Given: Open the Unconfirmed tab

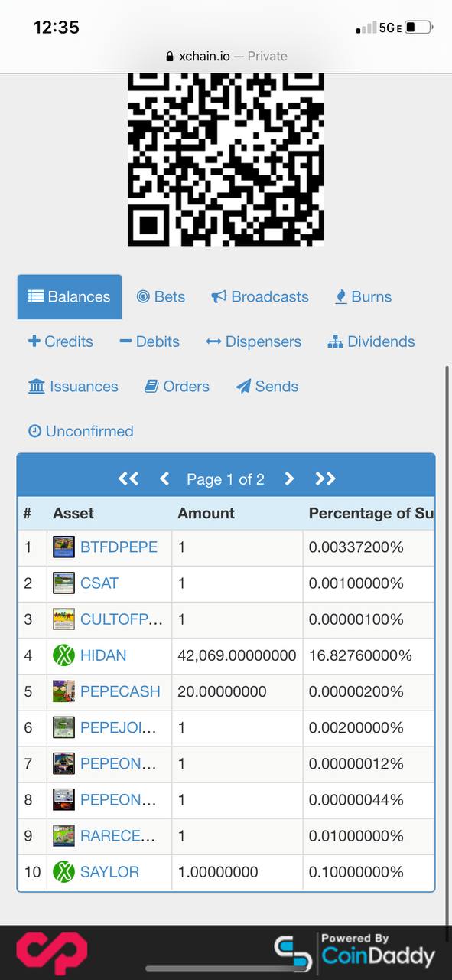Looking at the screenshot, I should pyautogui.click(x=80, y=431).
